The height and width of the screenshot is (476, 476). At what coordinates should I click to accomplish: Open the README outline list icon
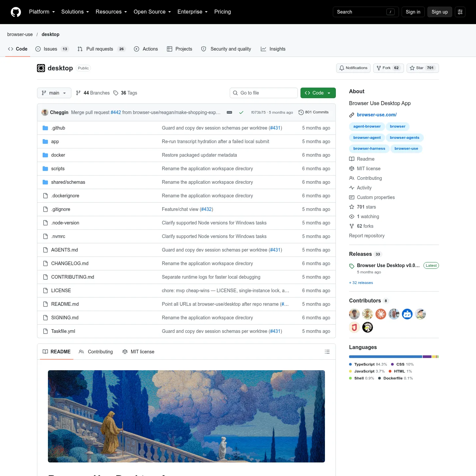point(327,352)
